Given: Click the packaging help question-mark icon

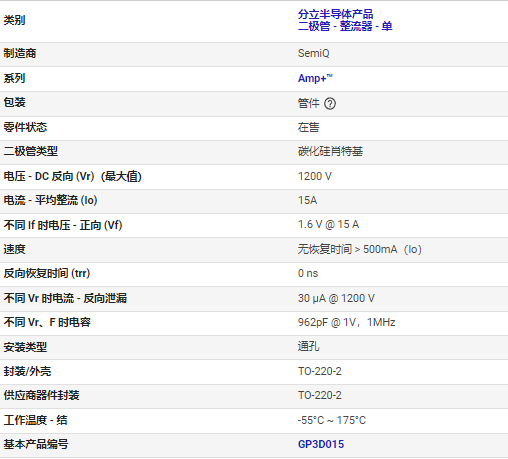Looking at the screenshot, I should [x=330, y=104].
